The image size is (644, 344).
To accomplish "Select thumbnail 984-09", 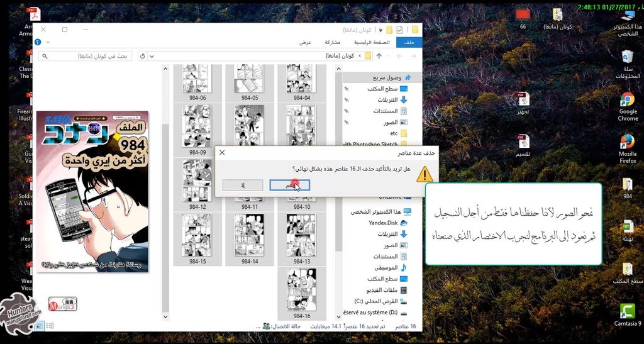I will (x=197, y=130).
